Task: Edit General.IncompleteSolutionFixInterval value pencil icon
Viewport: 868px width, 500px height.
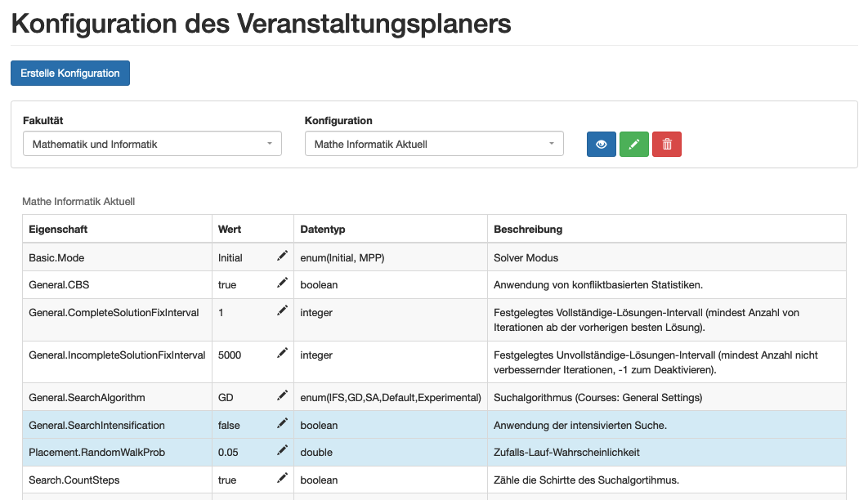Action: click(282, 354)
